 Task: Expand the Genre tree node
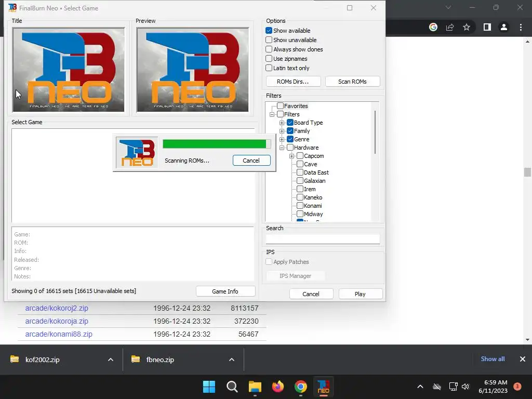pyautogui.click(x=282, y=139)
